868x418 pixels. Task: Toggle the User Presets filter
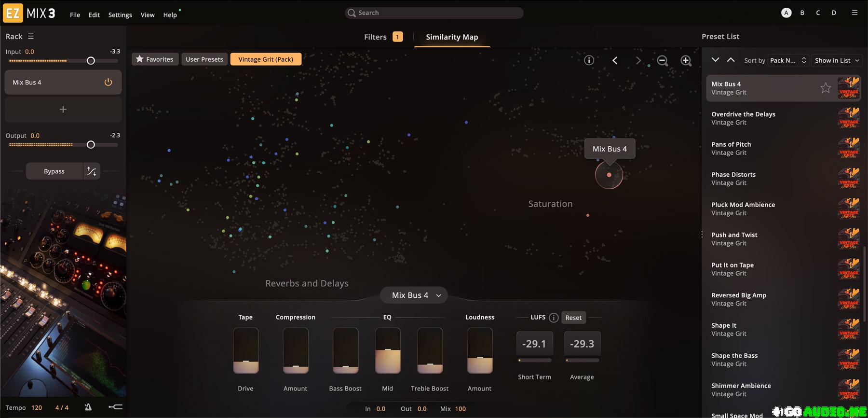pos(204,59)
